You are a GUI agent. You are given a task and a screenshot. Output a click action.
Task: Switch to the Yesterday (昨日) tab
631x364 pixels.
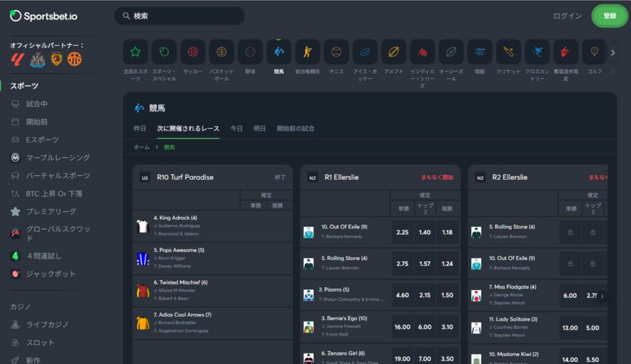pos(140,129)
